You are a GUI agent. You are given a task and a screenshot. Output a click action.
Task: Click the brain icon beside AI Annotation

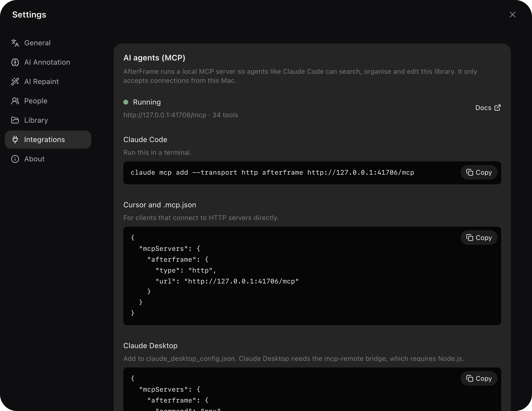click(x=15, y=62)
